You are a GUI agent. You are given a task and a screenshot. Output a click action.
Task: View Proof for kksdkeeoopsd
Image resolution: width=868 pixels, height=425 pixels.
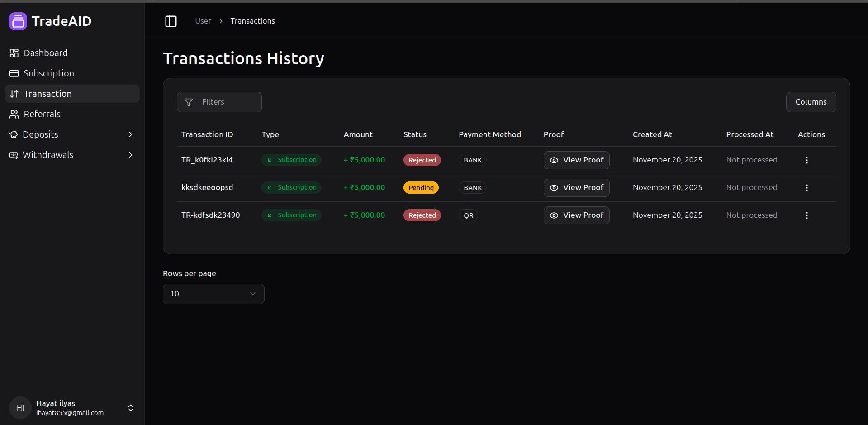click(x=577, y=188)
